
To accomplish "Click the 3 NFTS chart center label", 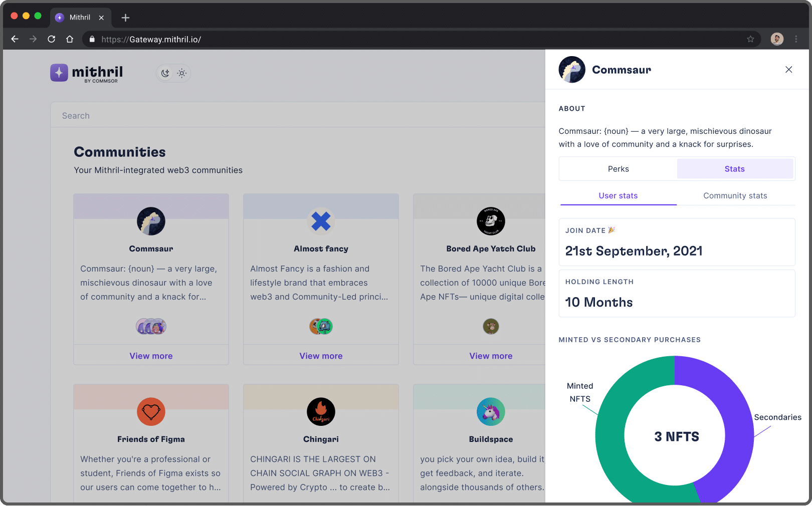I will 676,437.
